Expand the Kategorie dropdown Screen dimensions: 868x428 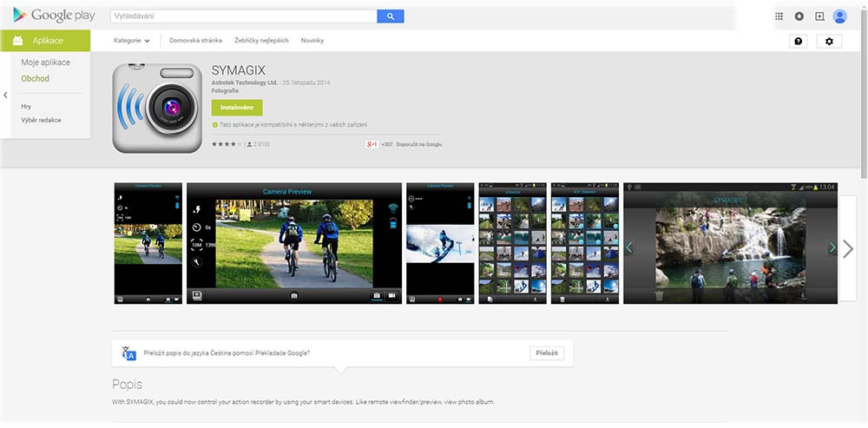[132, 41]
